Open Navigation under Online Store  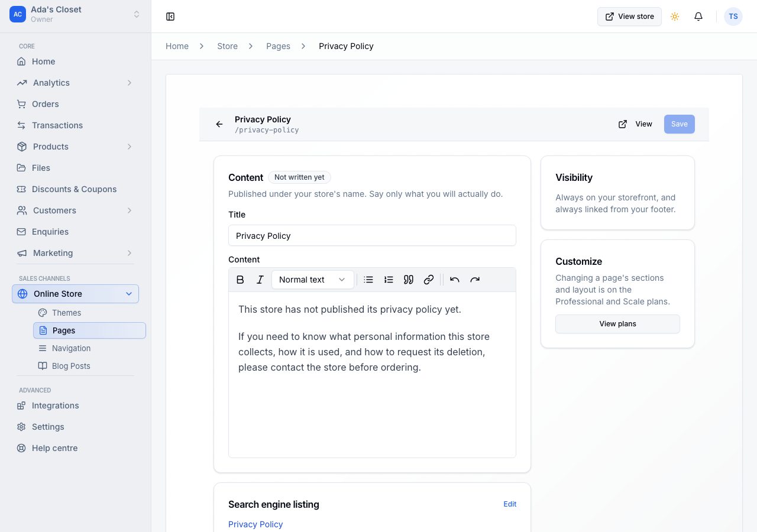(89, 348)
